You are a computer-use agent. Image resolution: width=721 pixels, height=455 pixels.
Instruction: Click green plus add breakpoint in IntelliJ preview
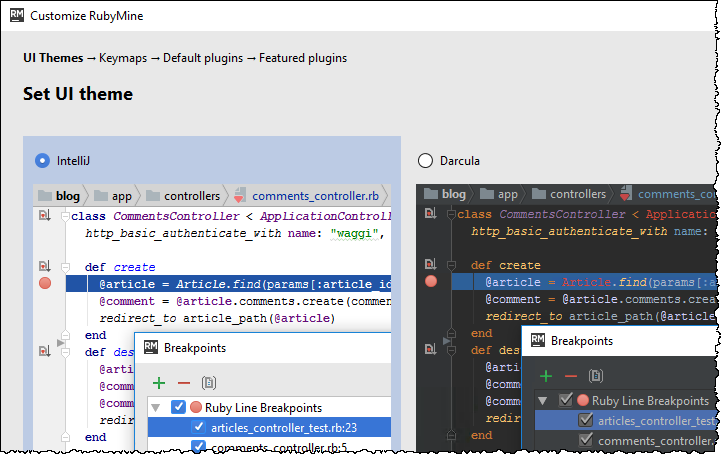[x=158, y=382]
